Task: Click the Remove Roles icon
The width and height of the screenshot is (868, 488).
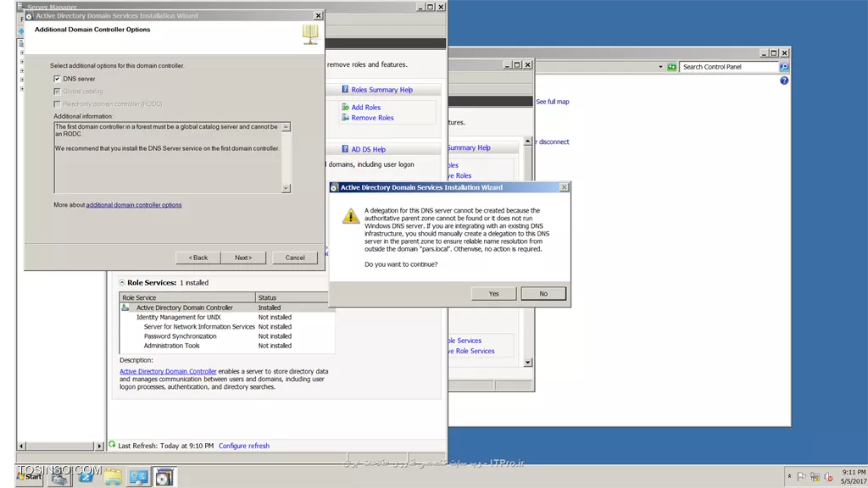Action: tap(346, 117)
